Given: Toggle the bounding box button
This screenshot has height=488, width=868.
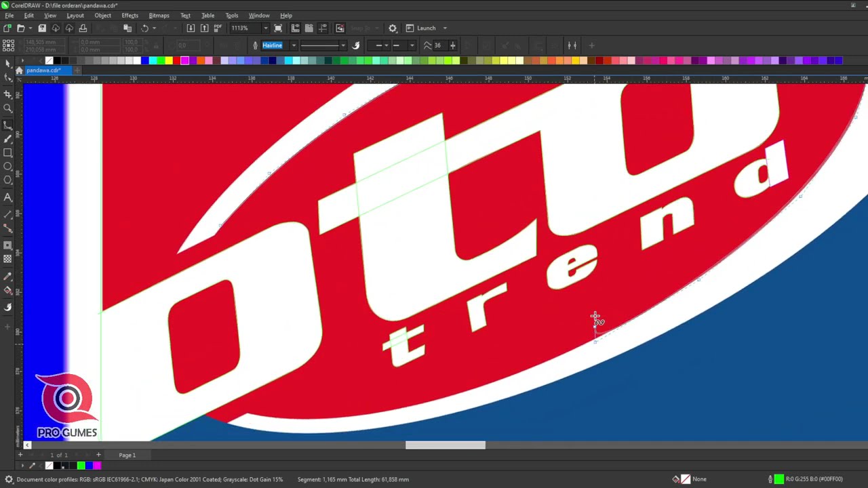Looking at the screenshot, I should point(572,45).
